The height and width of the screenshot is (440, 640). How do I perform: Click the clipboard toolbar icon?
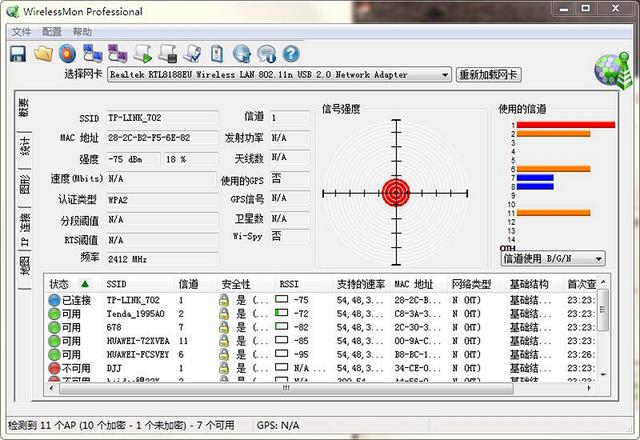(x=217, y=53)
